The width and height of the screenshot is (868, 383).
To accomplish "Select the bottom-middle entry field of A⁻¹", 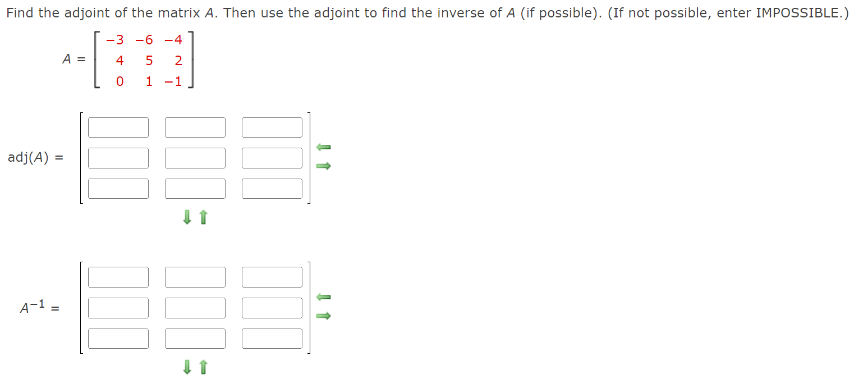I will [195, 338].
